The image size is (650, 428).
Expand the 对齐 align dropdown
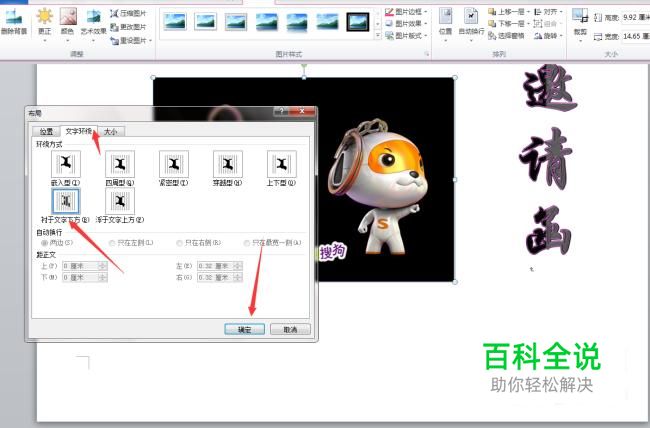[561, 12]
